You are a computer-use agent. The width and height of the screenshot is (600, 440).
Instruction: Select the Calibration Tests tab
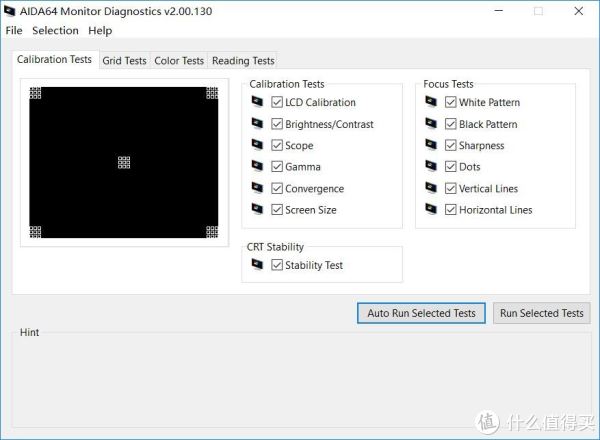click(x=55, y=60)
